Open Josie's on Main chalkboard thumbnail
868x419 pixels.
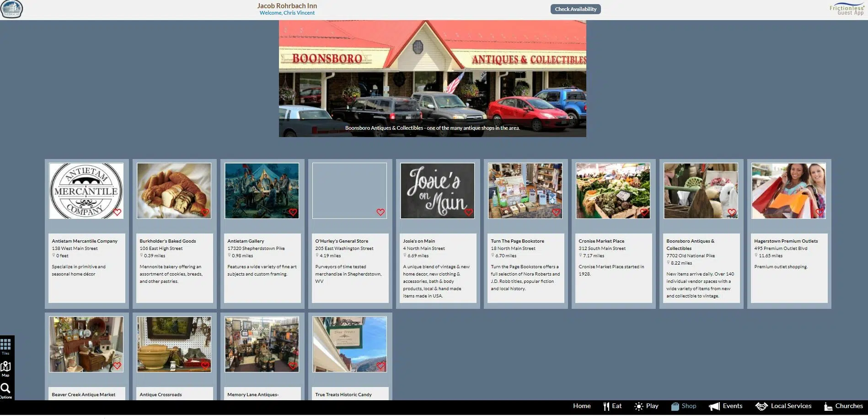(437, 191)
